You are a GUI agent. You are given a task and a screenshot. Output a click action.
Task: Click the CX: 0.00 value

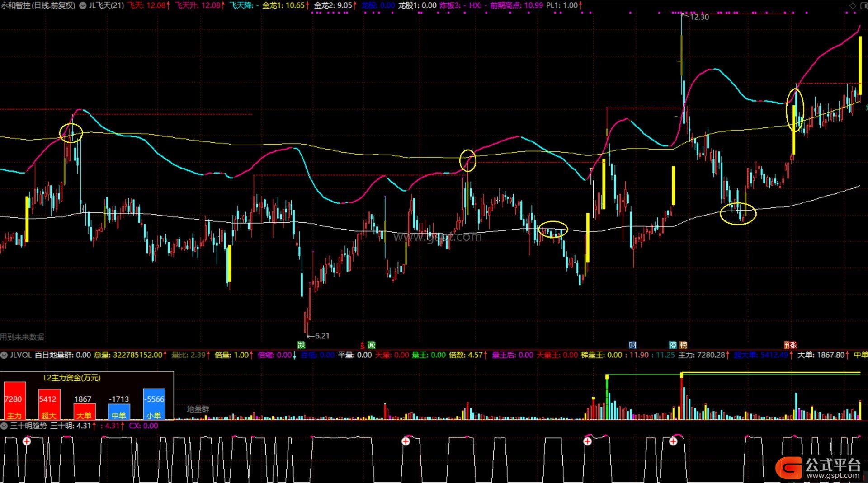coord(144,426)
